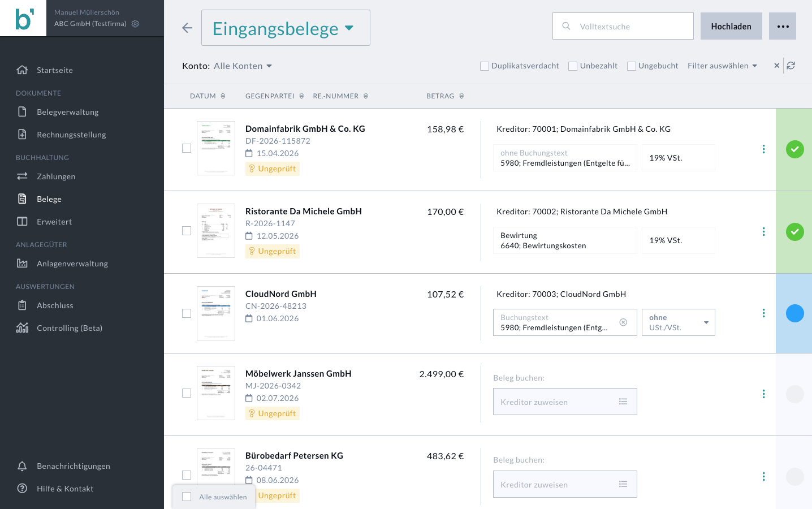Open the ohne USt./VSt. tax dropdown

(679, 322)
